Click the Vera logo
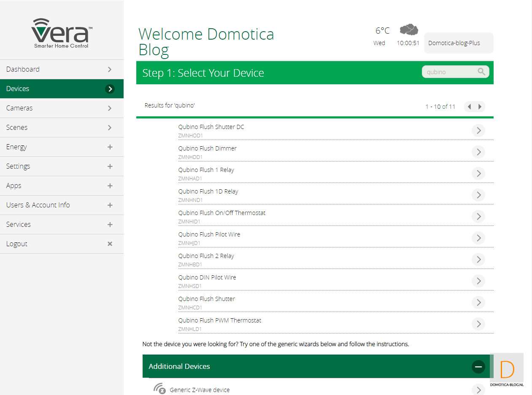The image size is (532, 395). [x=62, y=33]
